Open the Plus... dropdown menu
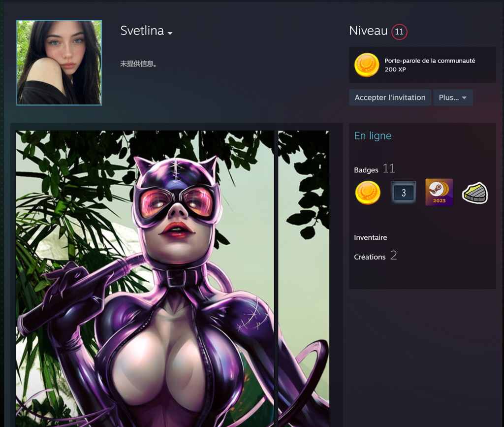 [x=453, y=98]
